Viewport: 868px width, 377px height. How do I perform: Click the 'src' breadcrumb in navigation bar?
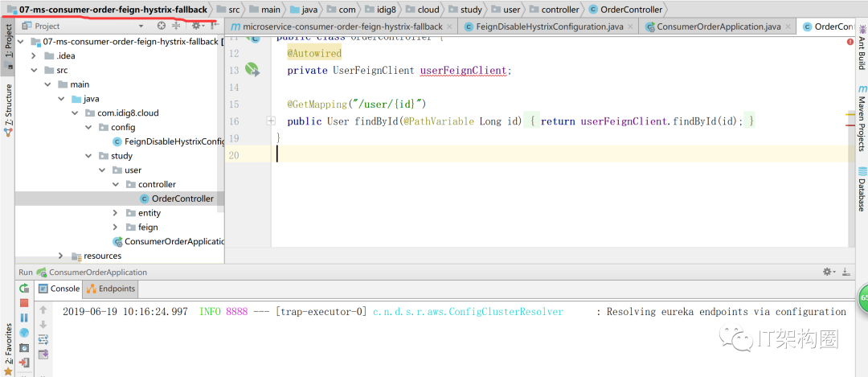point(228,10)
